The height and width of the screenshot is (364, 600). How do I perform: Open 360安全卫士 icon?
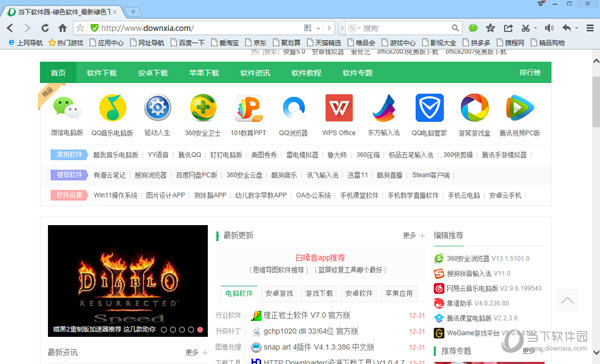(x=203, y=108)
